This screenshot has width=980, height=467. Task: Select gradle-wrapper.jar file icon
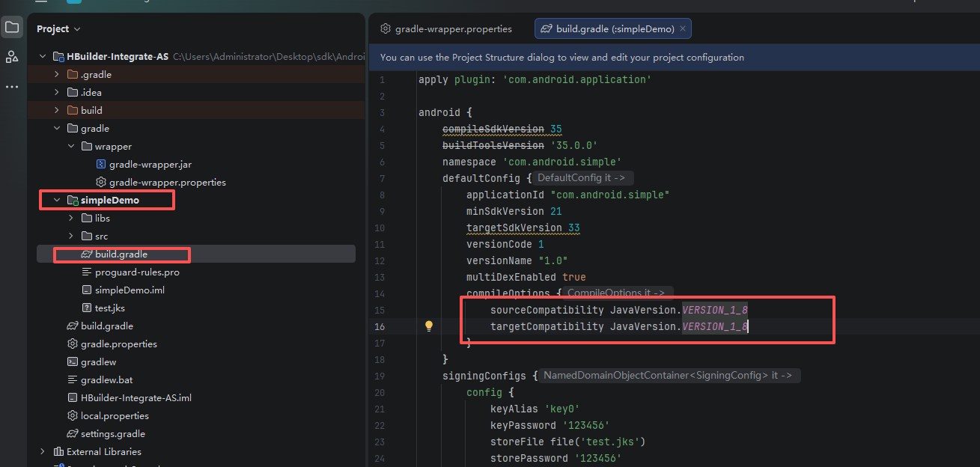[101, 164]
